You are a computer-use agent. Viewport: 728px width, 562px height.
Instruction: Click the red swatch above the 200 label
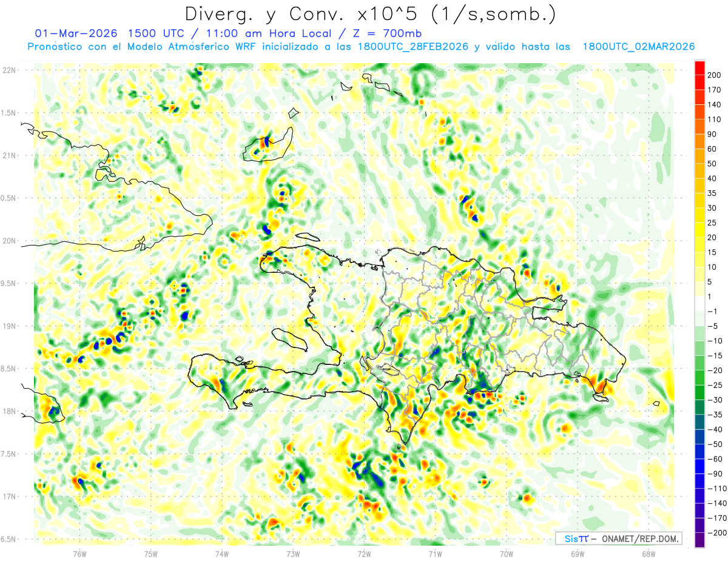pos(699,68)
